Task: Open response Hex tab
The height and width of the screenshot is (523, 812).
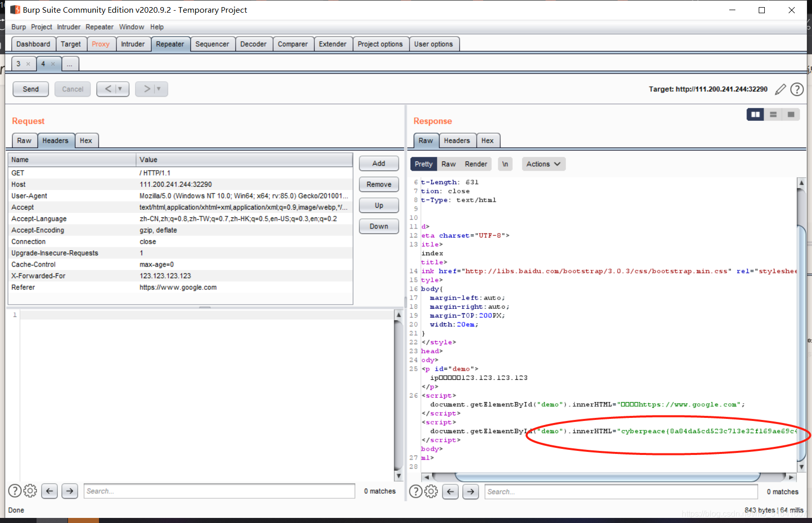Action: pos(488,141)
